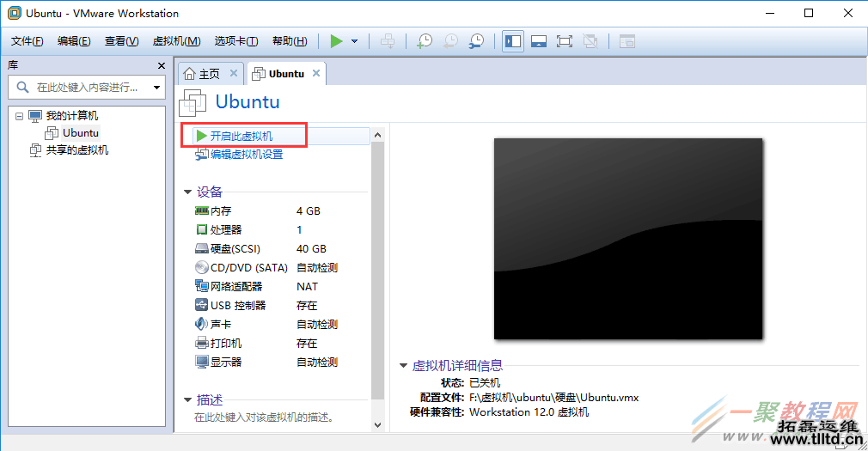
Task: Click the NAT network adapter value
Action: (x=307, y=287)
